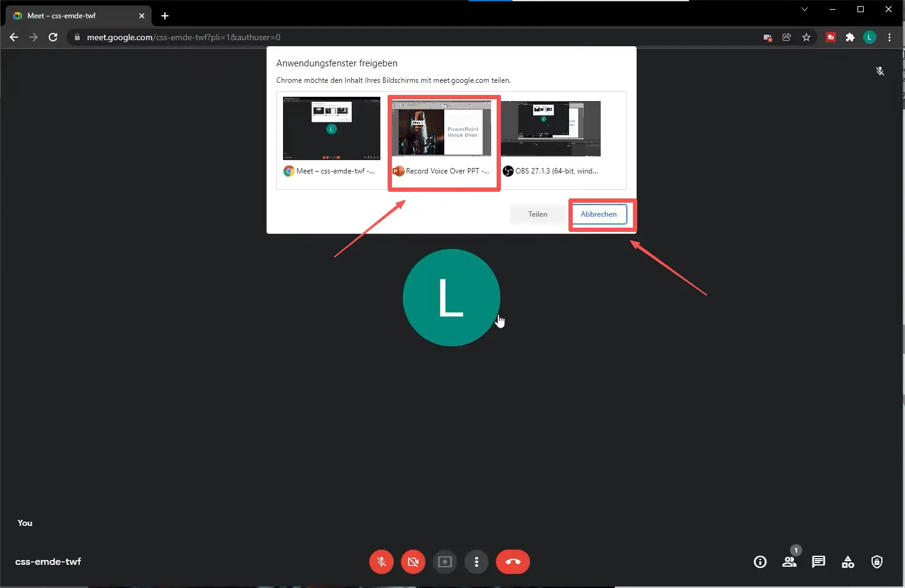Open the Chrome extensions puzzle icon

point(850,37)
